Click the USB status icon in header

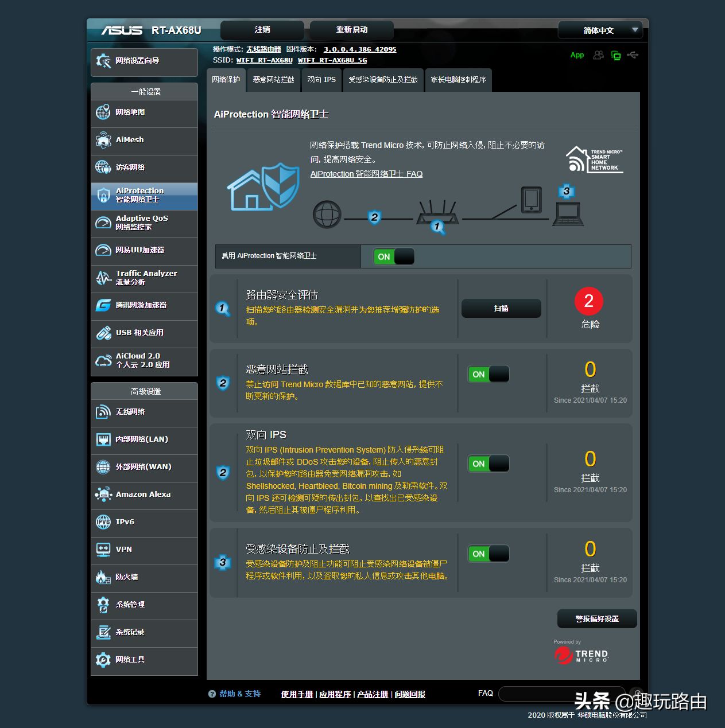[633, 55]
